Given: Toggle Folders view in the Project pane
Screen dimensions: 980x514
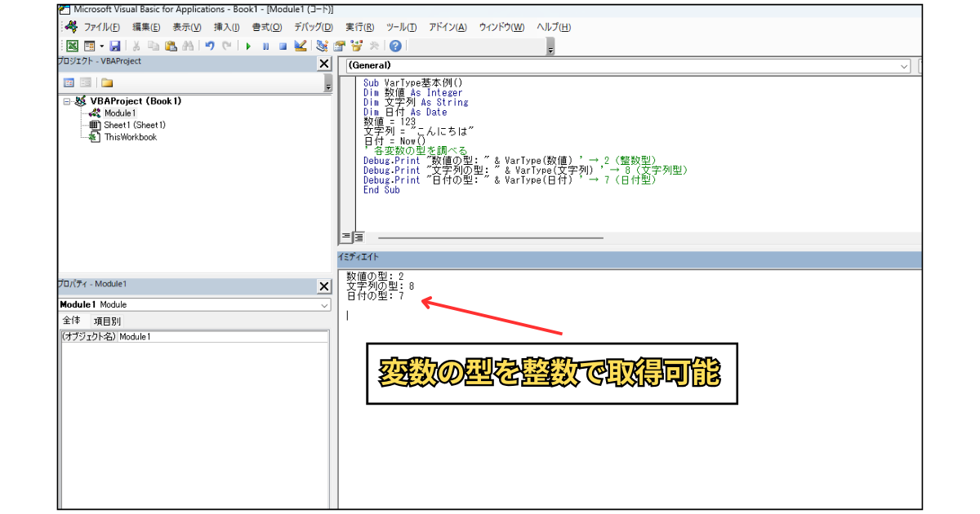Looking at the screenshot, I should coord(107,82).
